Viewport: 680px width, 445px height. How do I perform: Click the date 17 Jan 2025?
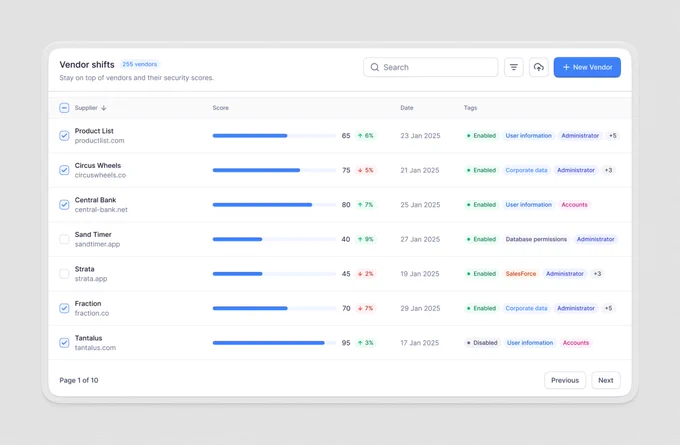[420, 343]
